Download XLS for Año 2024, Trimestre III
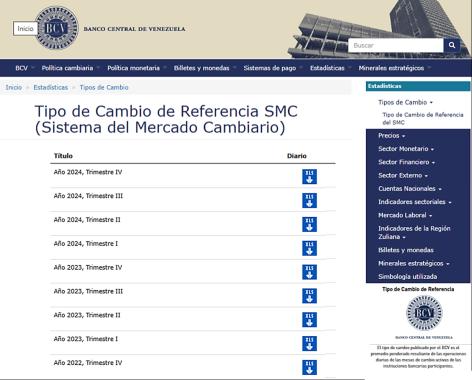The height and width of the screenshot is (380, 472). pyautogui.click(x=309, y=201)
